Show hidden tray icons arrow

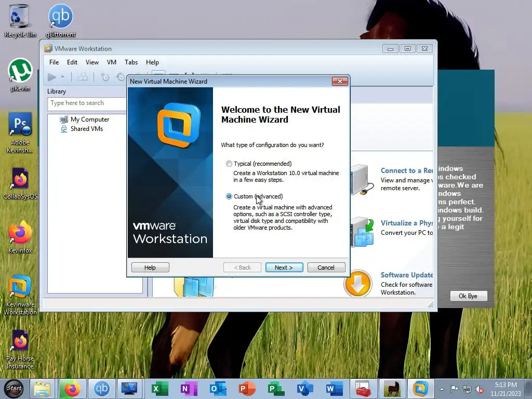(x=442, y=389)
